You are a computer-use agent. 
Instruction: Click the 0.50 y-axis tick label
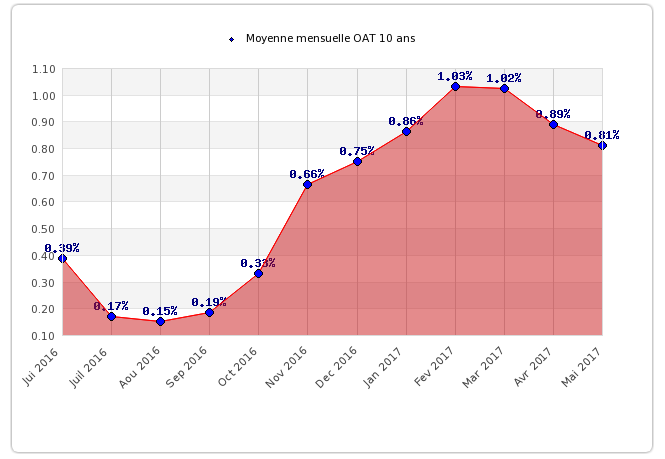click(x=43, y=229)
